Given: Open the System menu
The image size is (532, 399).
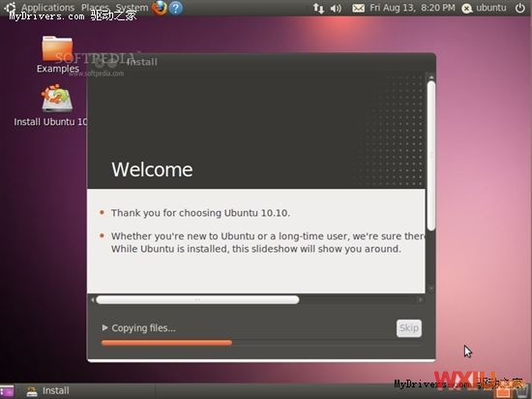Looking at the screenshot, I should click(x=132, y=8).
